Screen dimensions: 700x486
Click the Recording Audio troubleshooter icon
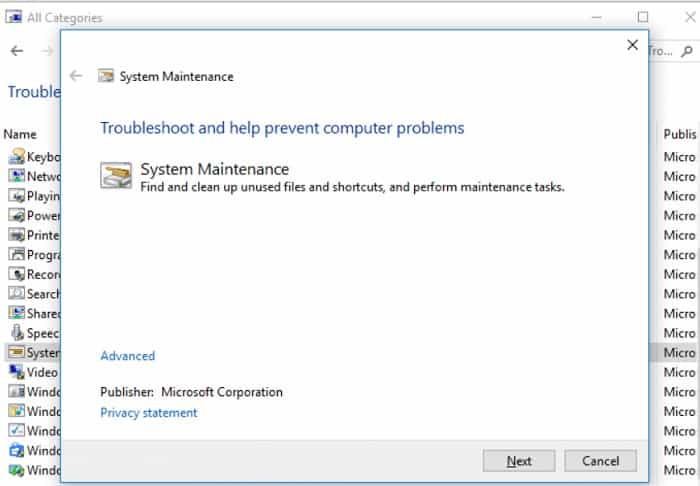[x=17, y=274]
